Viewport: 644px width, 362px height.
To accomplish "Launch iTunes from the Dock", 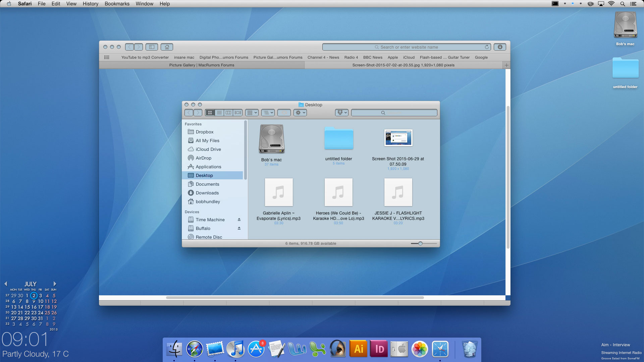I will pyautogui.click(x=235, y=349).
